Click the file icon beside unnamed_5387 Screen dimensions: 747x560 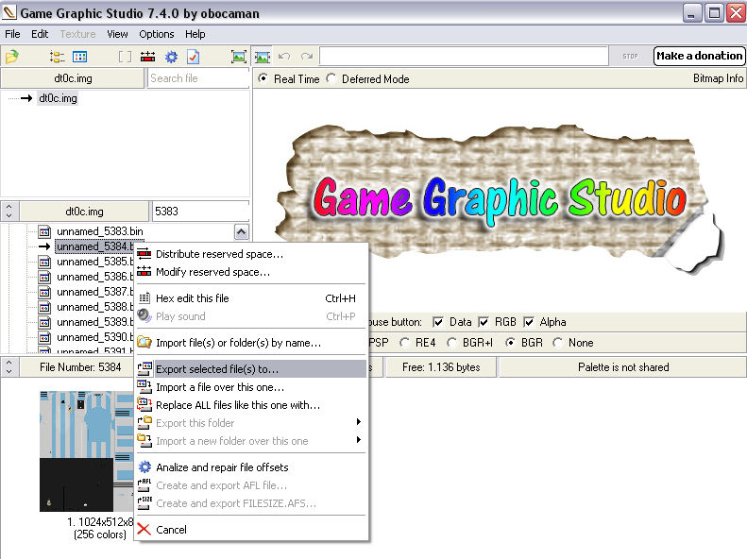pos(44,292)
